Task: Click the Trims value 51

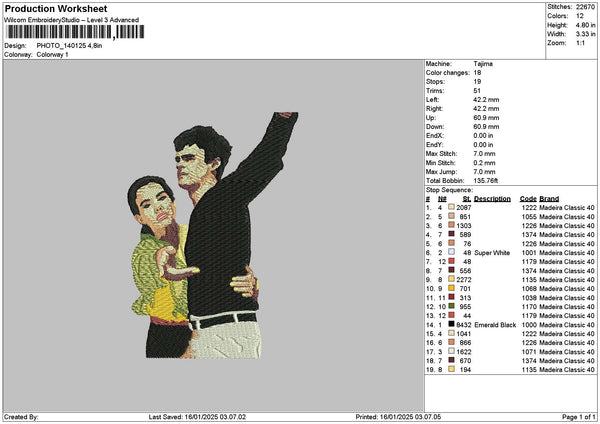Action: click(477, 91)
